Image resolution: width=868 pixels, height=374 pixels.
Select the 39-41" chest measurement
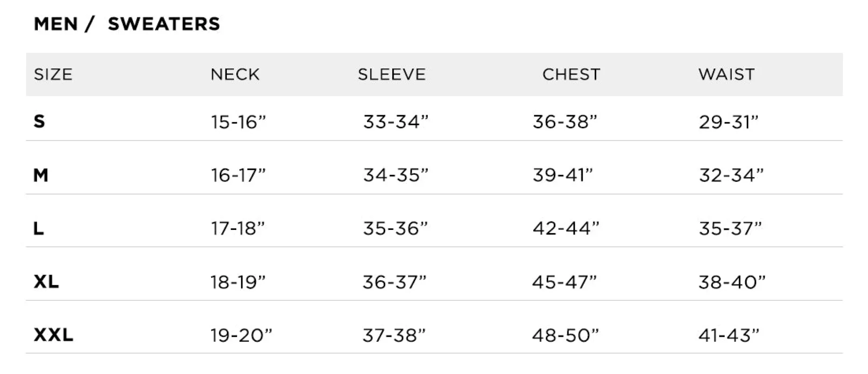(563, 175)
